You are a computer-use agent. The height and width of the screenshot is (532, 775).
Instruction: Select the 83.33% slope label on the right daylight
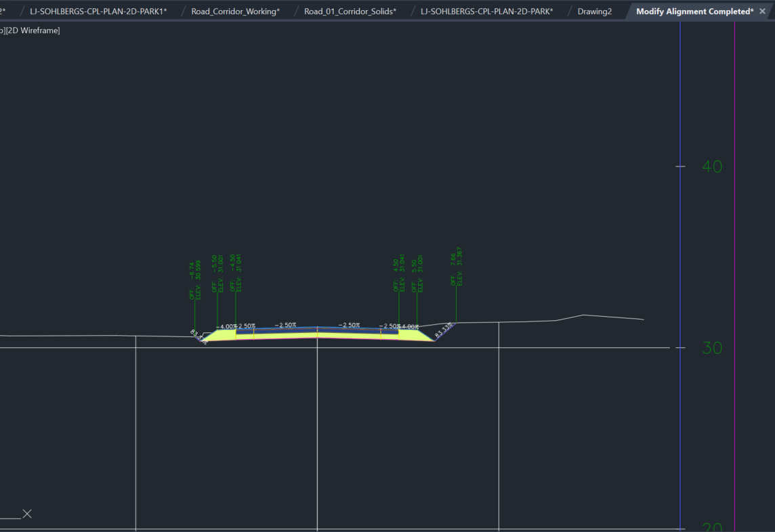[x=444, y=330]
